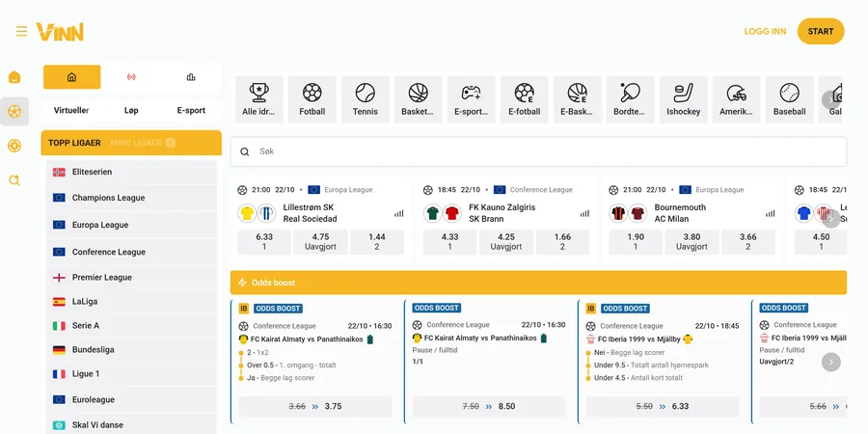The width and height of the screenshot is (868, 434).
Task: Open Eliteserien league
Action: pos(132,173)
